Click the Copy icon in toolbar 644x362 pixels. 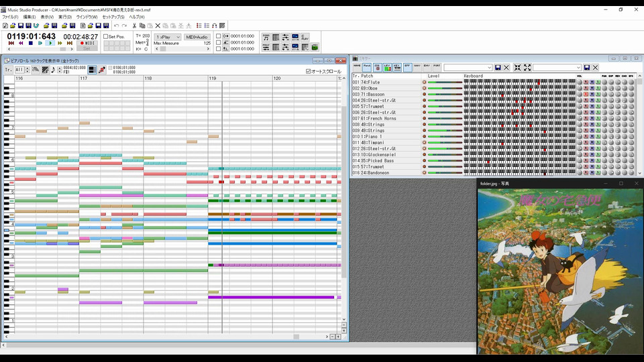(x=142, y=25)
